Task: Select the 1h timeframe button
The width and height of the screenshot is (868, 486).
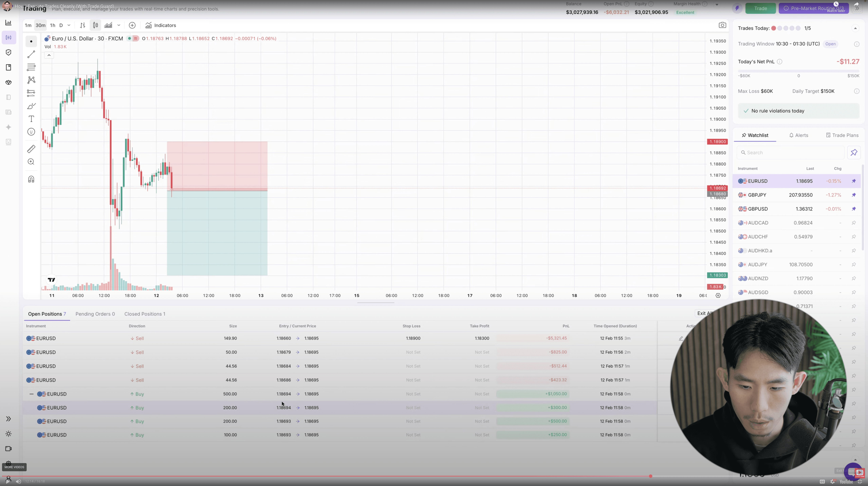Action: pos(53,25)
